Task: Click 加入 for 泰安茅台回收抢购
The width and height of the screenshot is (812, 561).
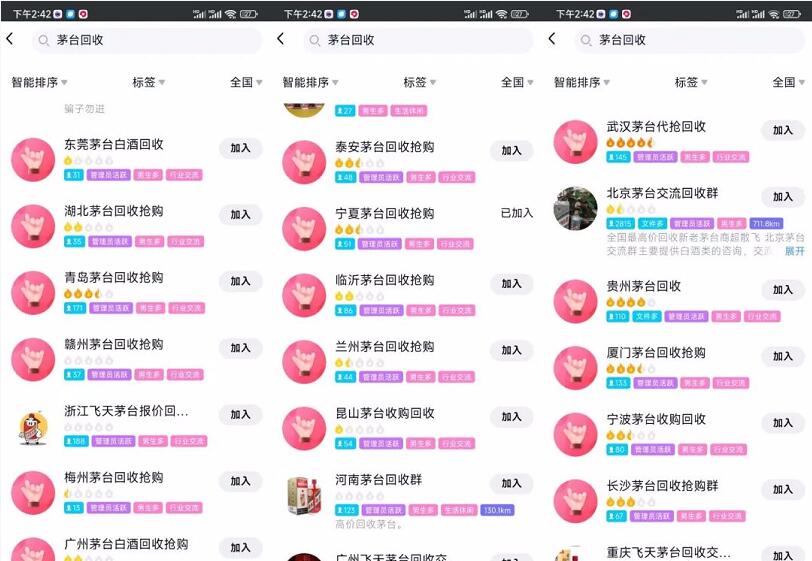Action: click(512, 151)
